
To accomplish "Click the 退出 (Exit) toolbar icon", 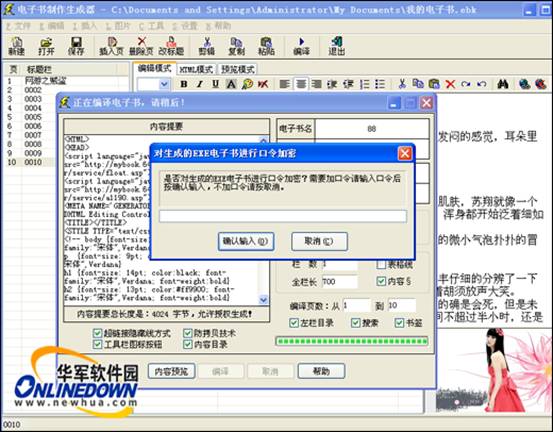I will [x=336, y=46].
